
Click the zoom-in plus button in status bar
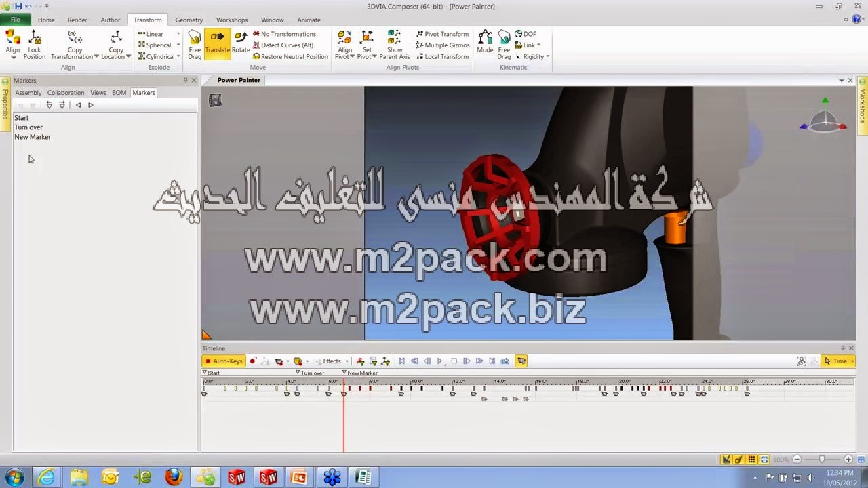tap(848, 460)
